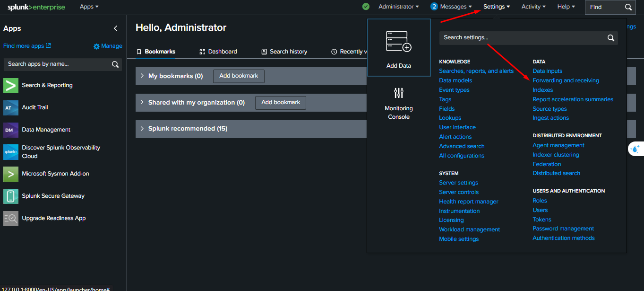Open the Administrator dropdown menu
This screenshot has height=291, width=644.
398,7
